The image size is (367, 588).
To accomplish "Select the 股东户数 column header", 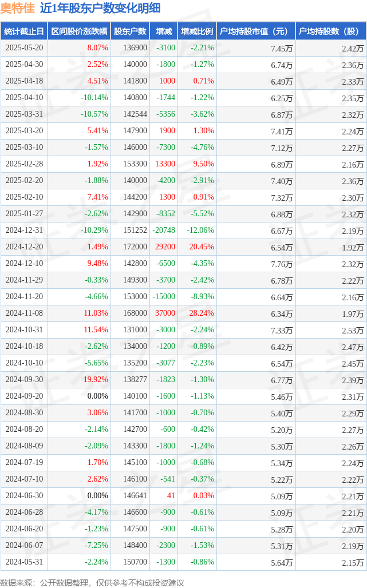I will click(x=130, y=31).
